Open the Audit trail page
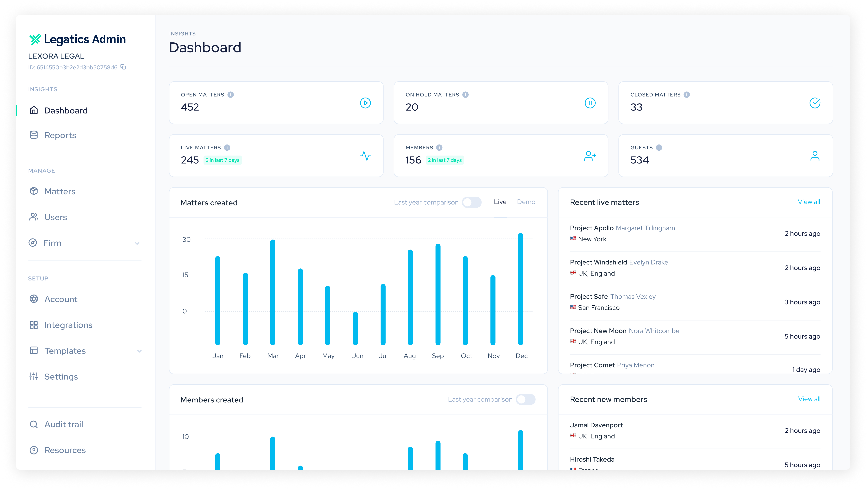The image size is (868, 489). tap(64, 424)
